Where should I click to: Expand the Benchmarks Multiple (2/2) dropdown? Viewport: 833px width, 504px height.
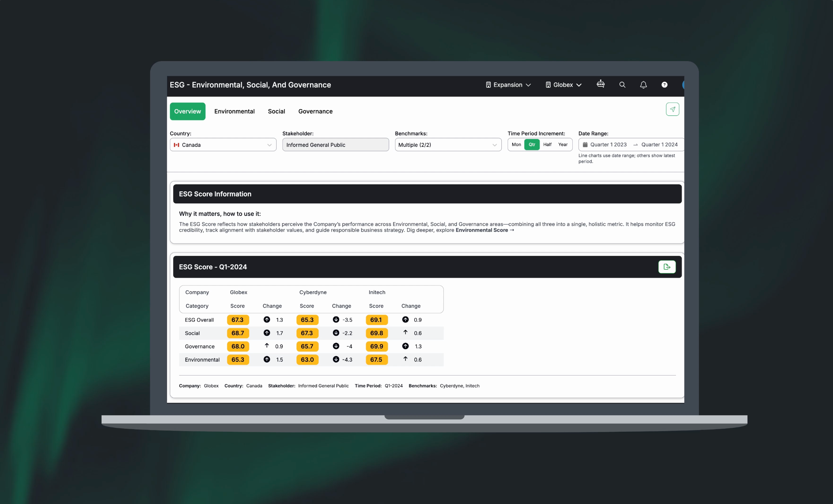[448, 145]
